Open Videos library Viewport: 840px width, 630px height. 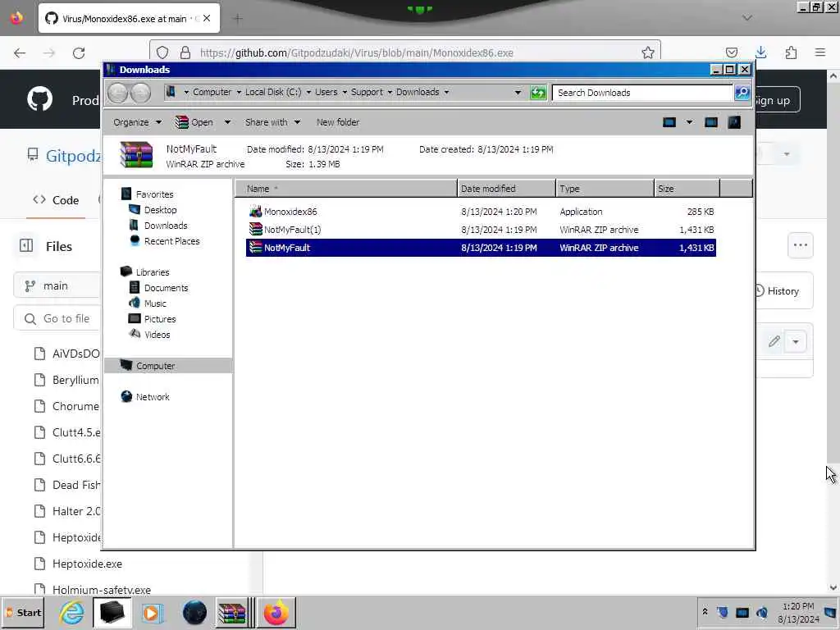(157, 335)
